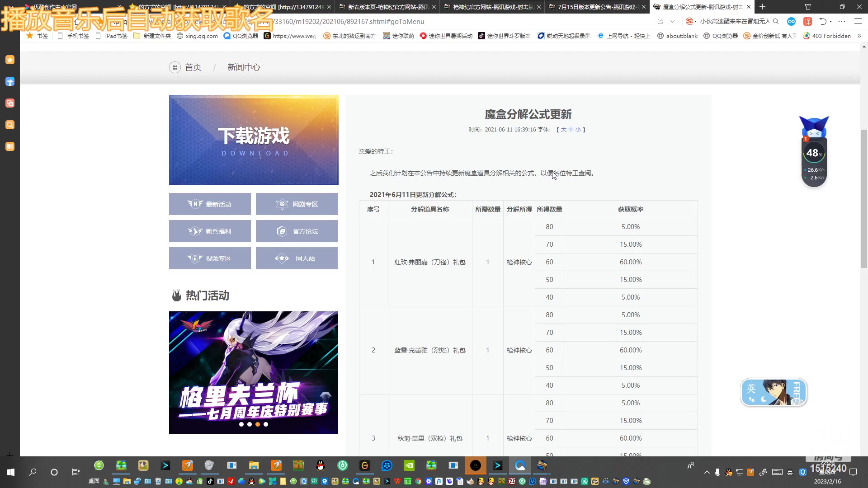Image resolution: width=868 pixels, height=488 pixels.
Task: Click the 48% memory accelerator ball
Action: tap(814, 153)
